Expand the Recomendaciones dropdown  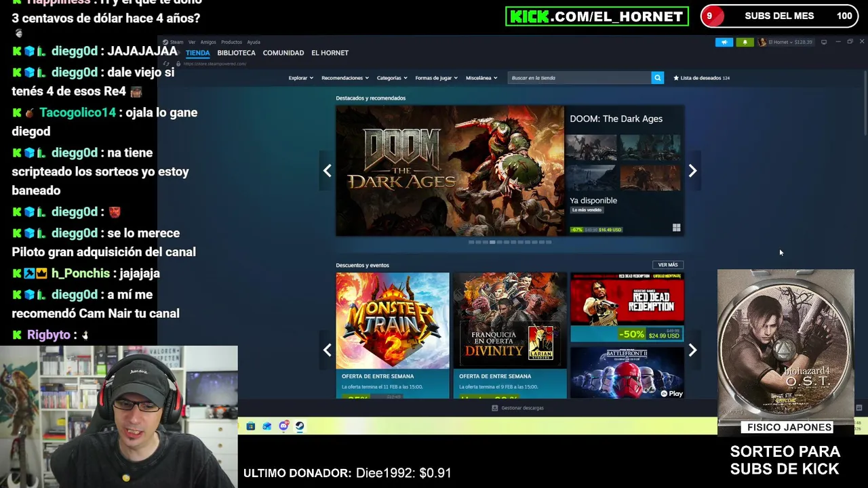pos(345,78)
